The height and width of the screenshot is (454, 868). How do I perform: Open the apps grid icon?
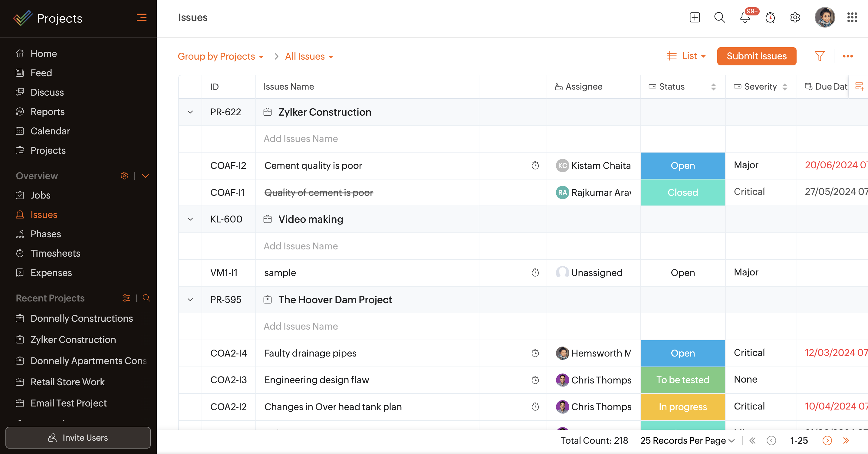[852, 18]
